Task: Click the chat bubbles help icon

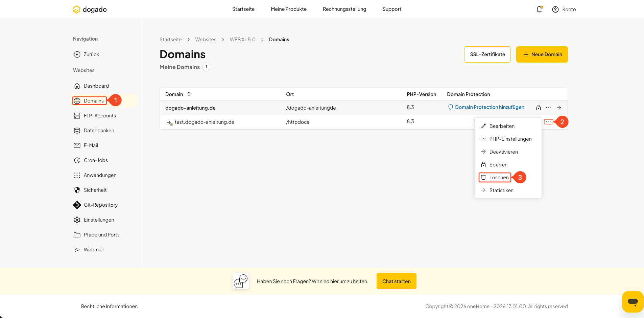Action: click(241, 281)
